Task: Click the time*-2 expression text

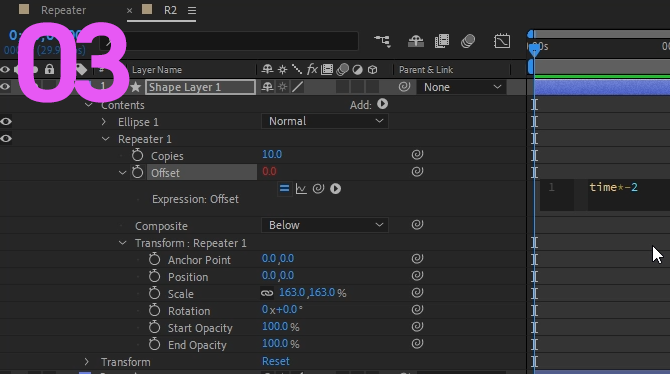Action: pyautogui.click(x=613, y=187)
